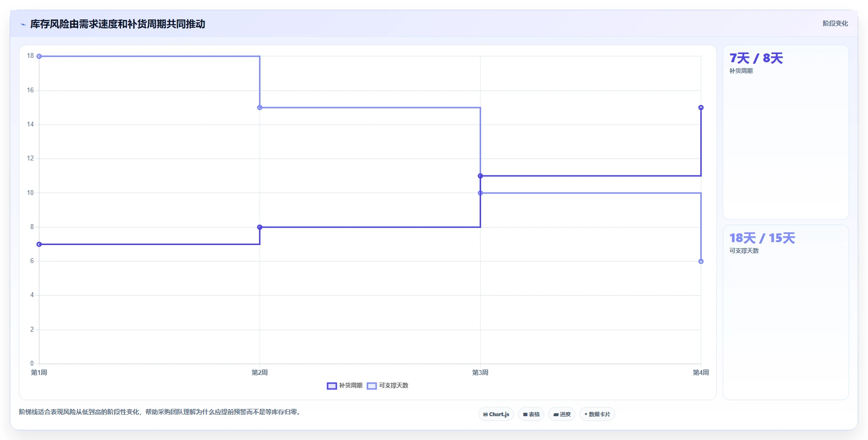Click the 可支撑天数 legend label text

(394, 386)
